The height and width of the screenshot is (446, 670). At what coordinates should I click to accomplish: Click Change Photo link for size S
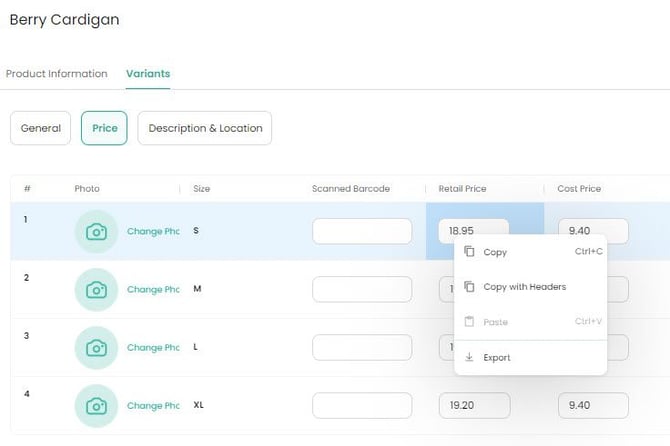pyautogui.click(x=153, y=232)
